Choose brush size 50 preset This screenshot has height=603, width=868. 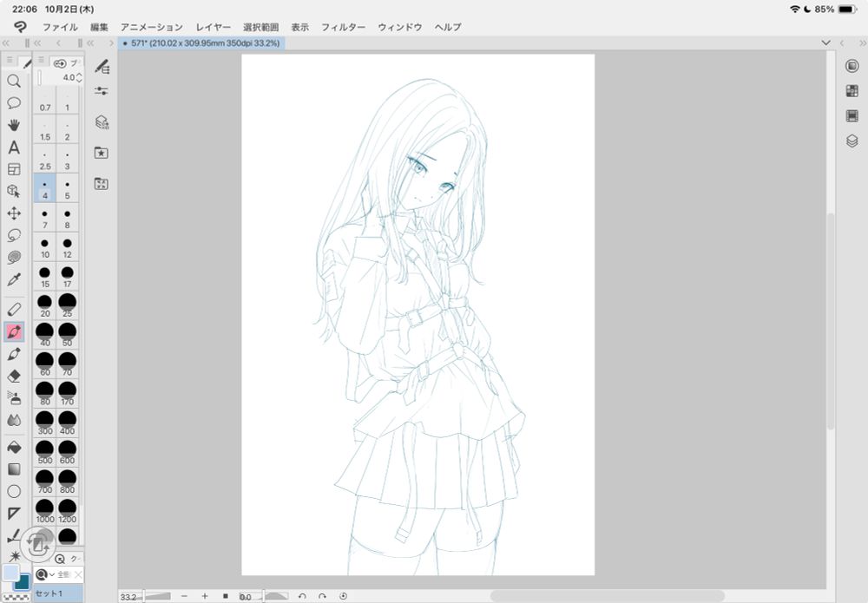(x=67, y=335)
